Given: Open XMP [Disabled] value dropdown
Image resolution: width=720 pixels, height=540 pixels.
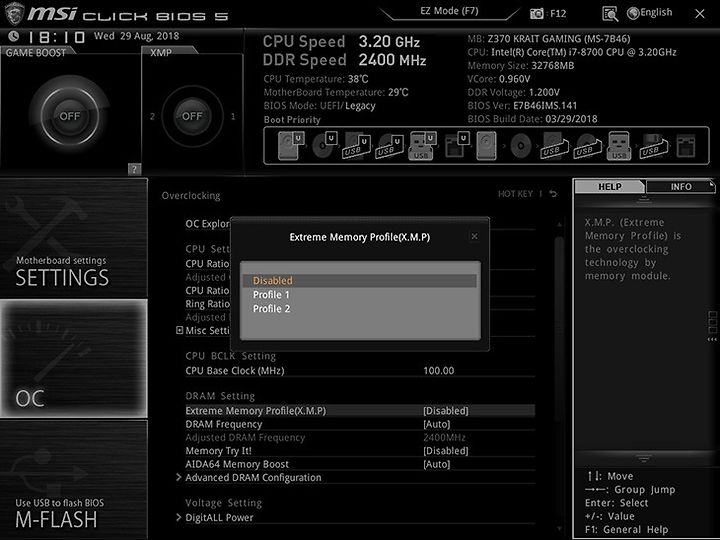Looking at the screenshot, I should point(446,411).
